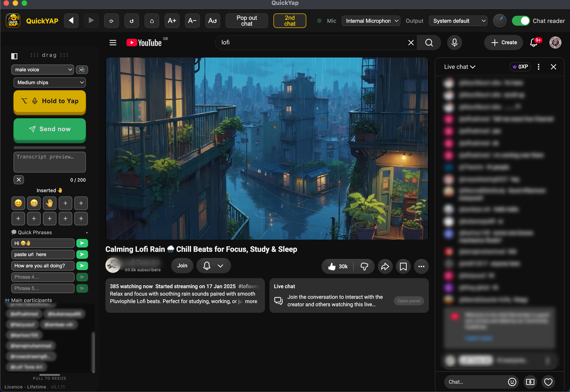The width and height of the screenshot is (570, 392).
Task: Go back with the QuickYAP back arrow
Action: click(x=71, y=21)
